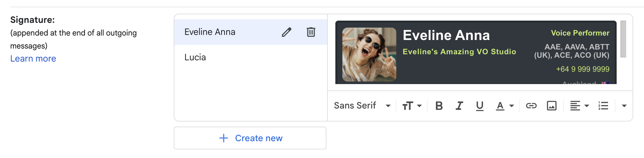644x158 pixels.
Task: Click the signature preview scrollbar
Action: [x=623, y=39]
